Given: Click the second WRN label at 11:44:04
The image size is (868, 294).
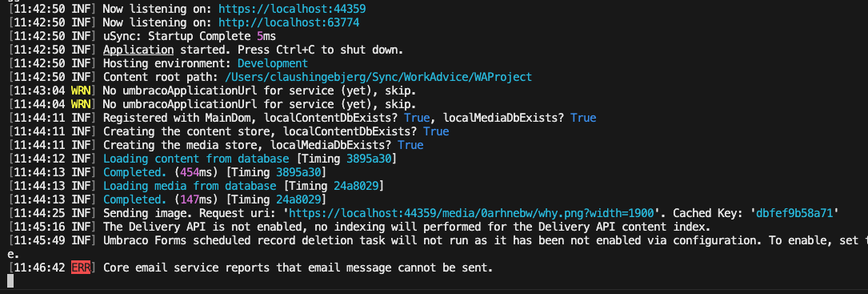Looking at the screenshot, I should 80,104.
